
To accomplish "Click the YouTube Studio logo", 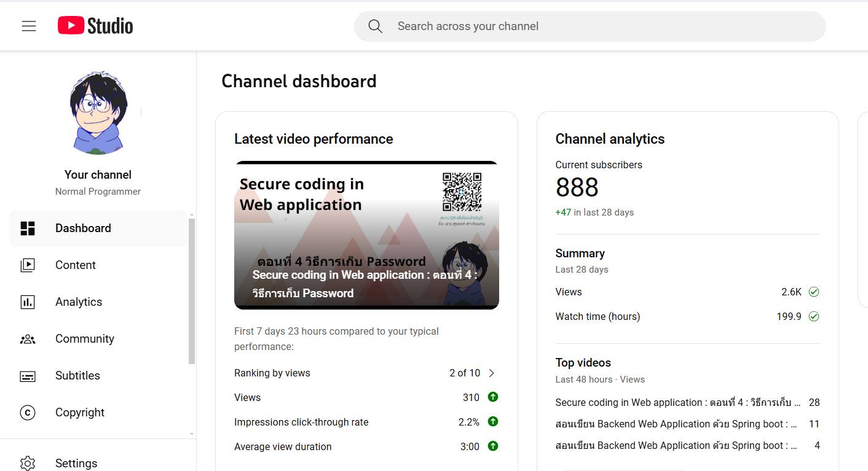I will [x=95, y=26].
